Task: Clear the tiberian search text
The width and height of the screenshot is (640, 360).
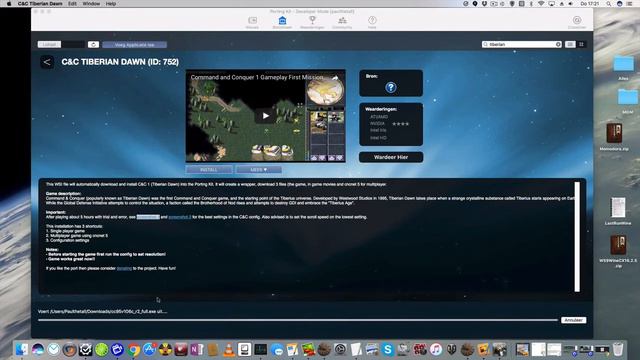Action: click(558, 44)
